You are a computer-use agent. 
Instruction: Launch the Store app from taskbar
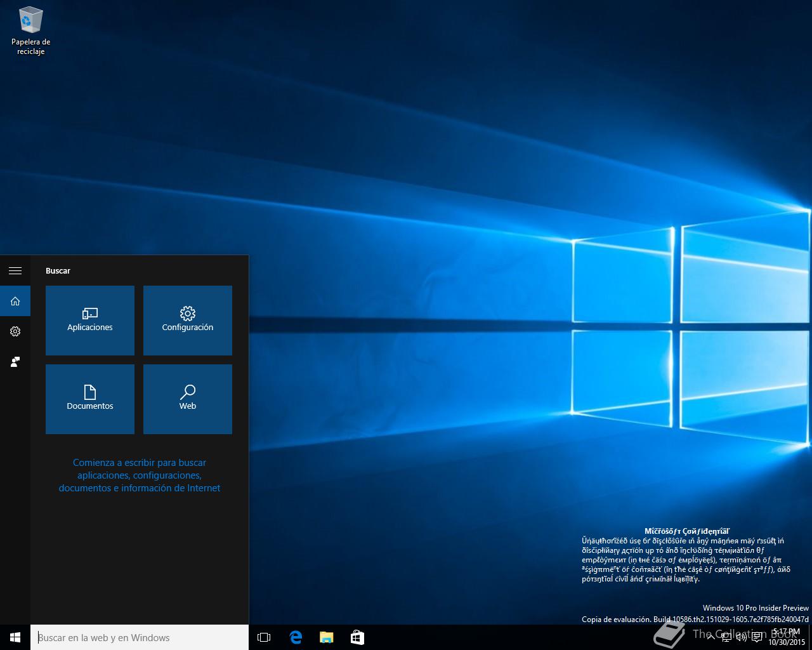pyautogui.click(x=357, y=637)
